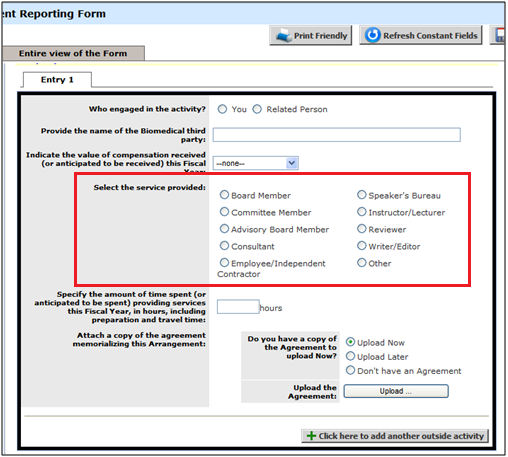This screenshot has width=508, height=457.
Task: Focus the Biomedical third party name field
Action: pos(337,135)
